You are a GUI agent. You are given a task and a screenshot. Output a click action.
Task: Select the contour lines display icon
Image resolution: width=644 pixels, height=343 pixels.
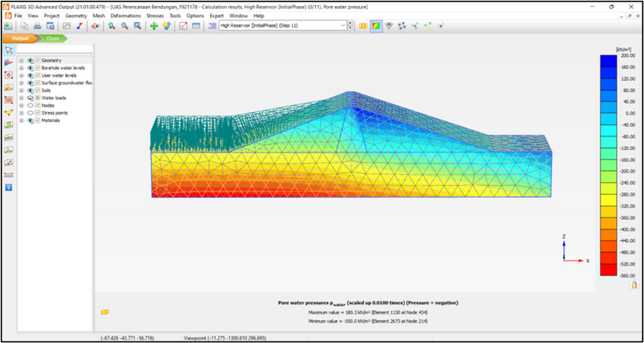click(x=363, y=26)
